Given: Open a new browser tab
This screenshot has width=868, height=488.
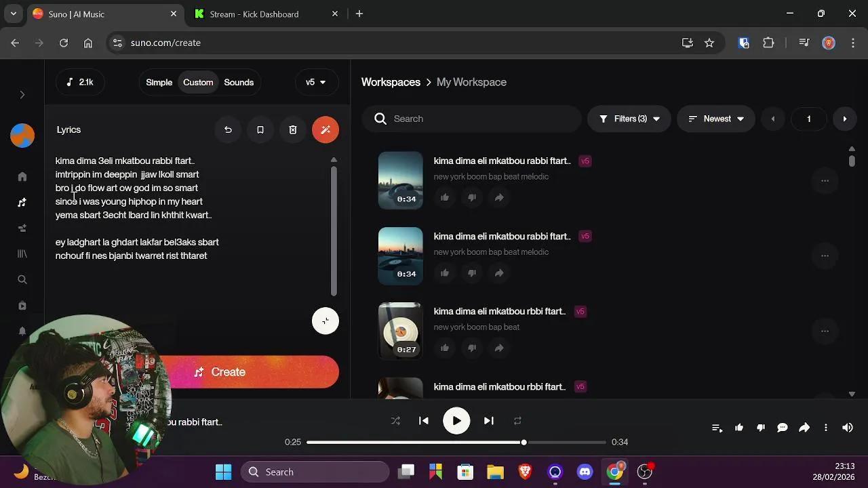Looking at the screenshot, I should coord(359,14).
